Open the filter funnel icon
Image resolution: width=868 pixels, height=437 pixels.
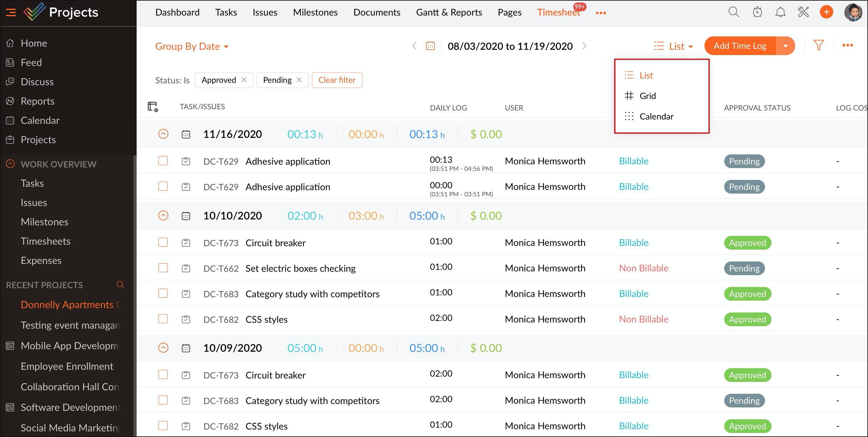819,45
